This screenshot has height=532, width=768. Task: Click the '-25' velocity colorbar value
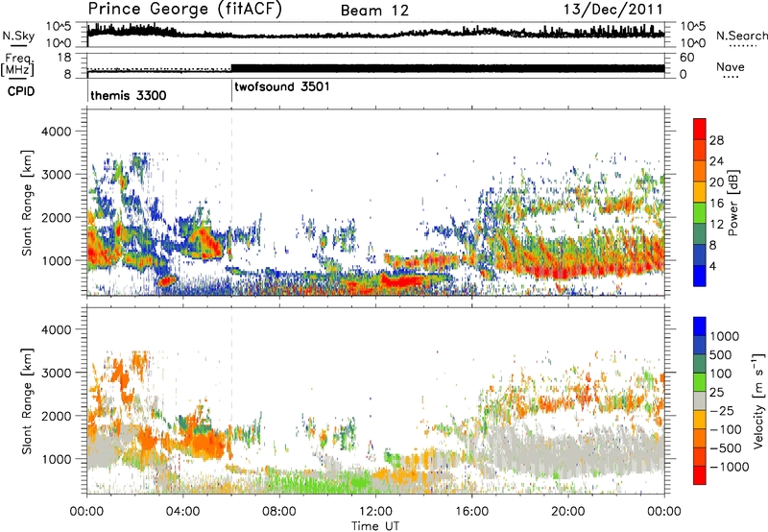click(722, 411)
